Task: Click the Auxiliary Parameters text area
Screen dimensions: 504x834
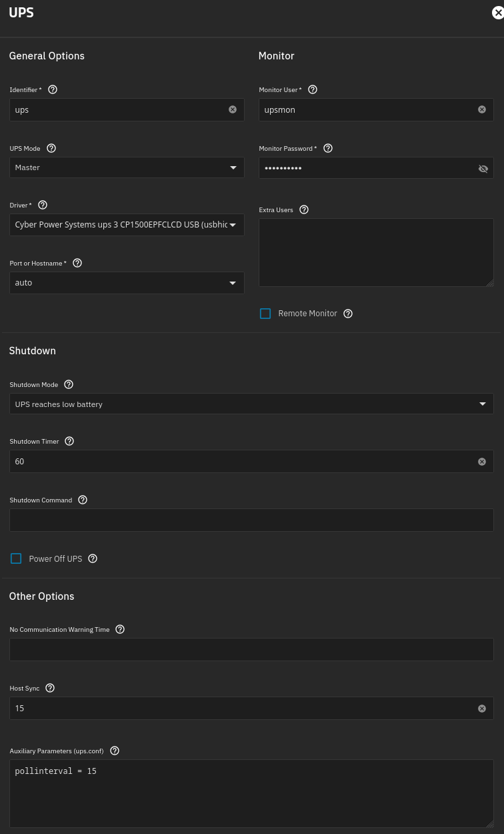Action: coord(251,794)
